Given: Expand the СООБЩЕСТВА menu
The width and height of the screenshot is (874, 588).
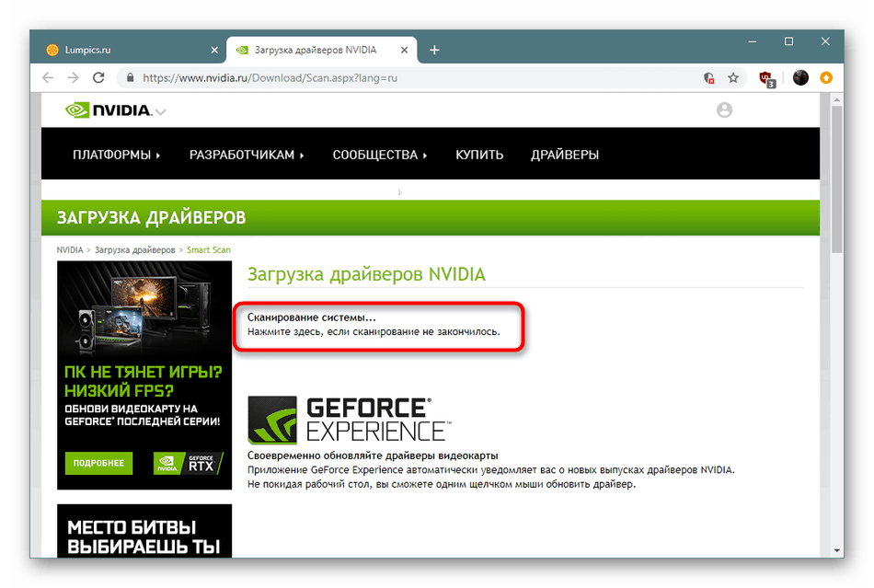Looking at the screenshot, I should point(380,155).
